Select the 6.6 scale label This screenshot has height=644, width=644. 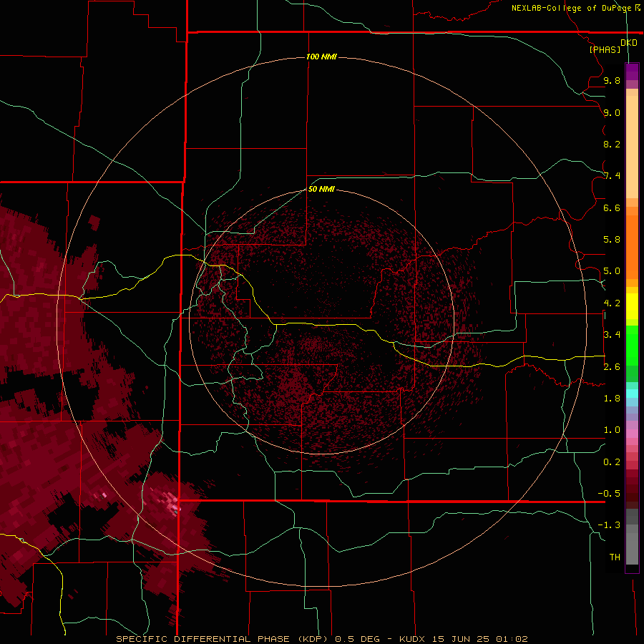tap(612, 208)
